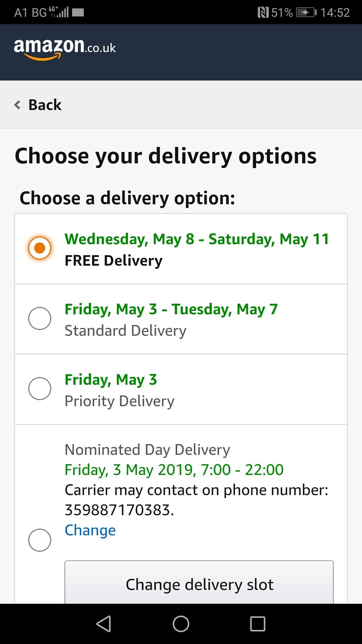Tap the NFC status bar icon
Screen dimensions: 362x644
[x=263, y=13]
